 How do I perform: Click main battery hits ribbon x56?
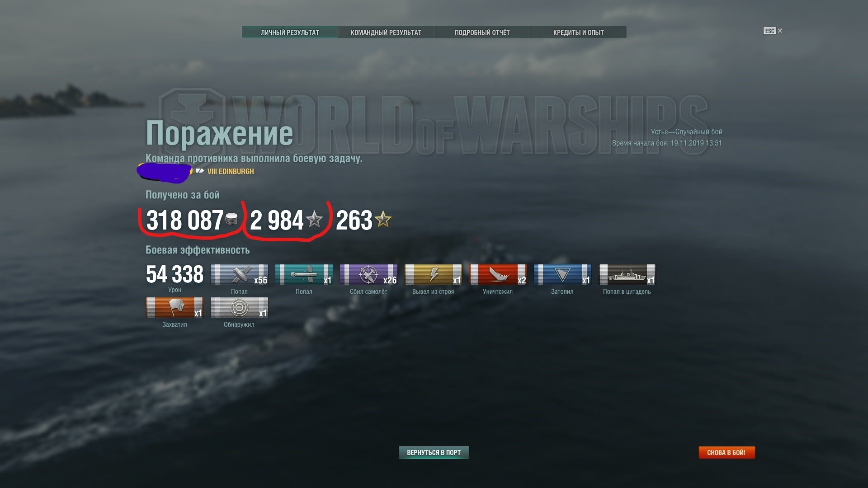point(239,275)
